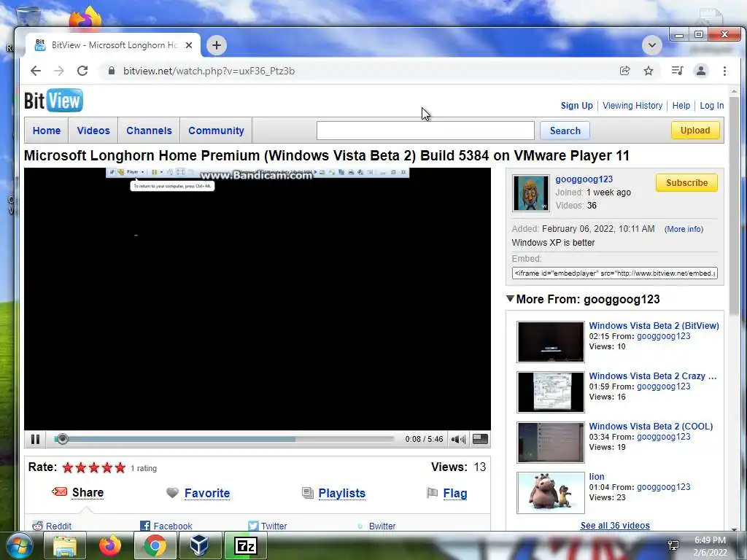
Task: Click the browser back arrow
Action: point(36,71)
